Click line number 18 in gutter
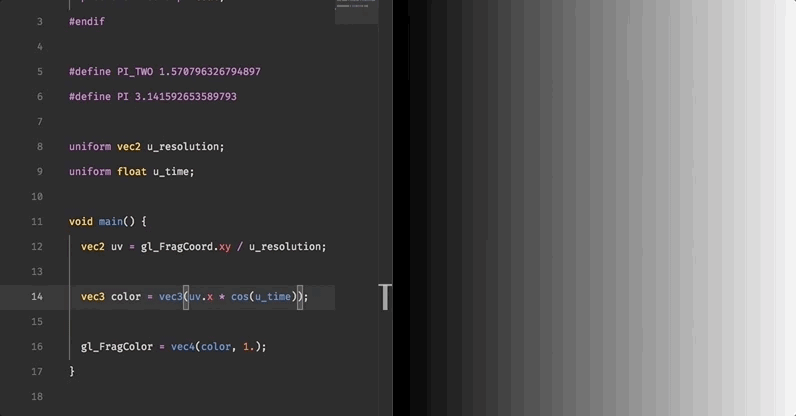 [37, 396]
